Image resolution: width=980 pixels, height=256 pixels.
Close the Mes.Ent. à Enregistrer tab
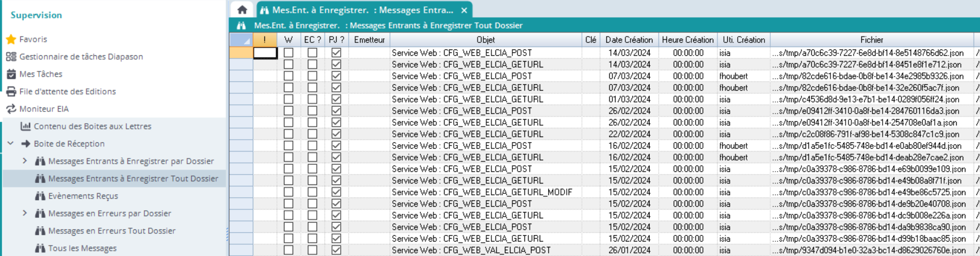464,10
